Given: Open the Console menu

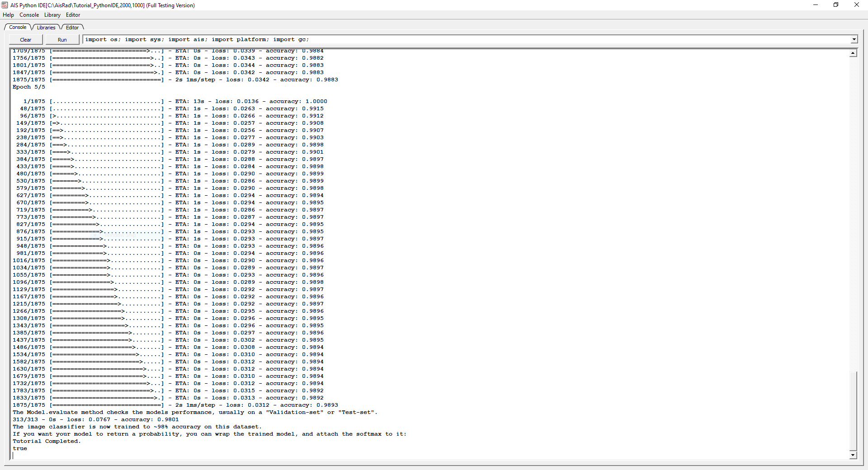Looking at the screenshot, I should [29, 15].
